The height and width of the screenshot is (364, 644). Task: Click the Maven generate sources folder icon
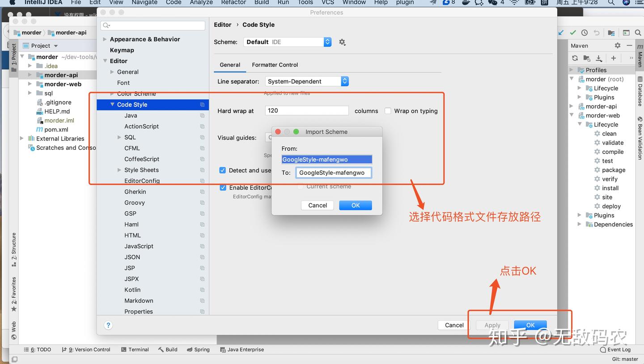(x=587, y=58)
